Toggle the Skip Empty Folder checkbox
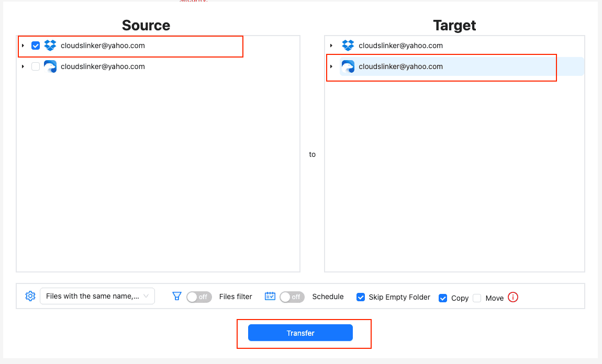Image resolution: width=602 pixels, height=364 pixels. pyautogui.click(x=361, y=297)
